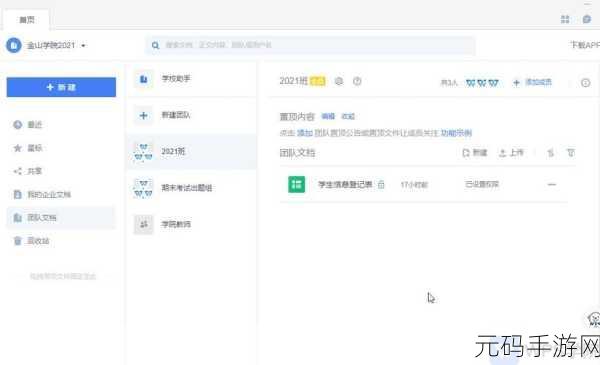The height and width of the screenshot is (365, 600).
Task: Click the filter icon in team documents
Action: 571,153
